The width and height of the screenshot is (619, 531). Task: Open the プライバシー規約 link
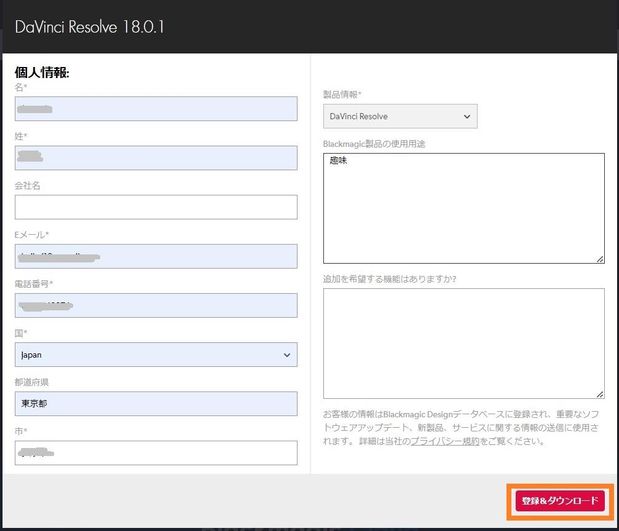(x=445, y=441)
